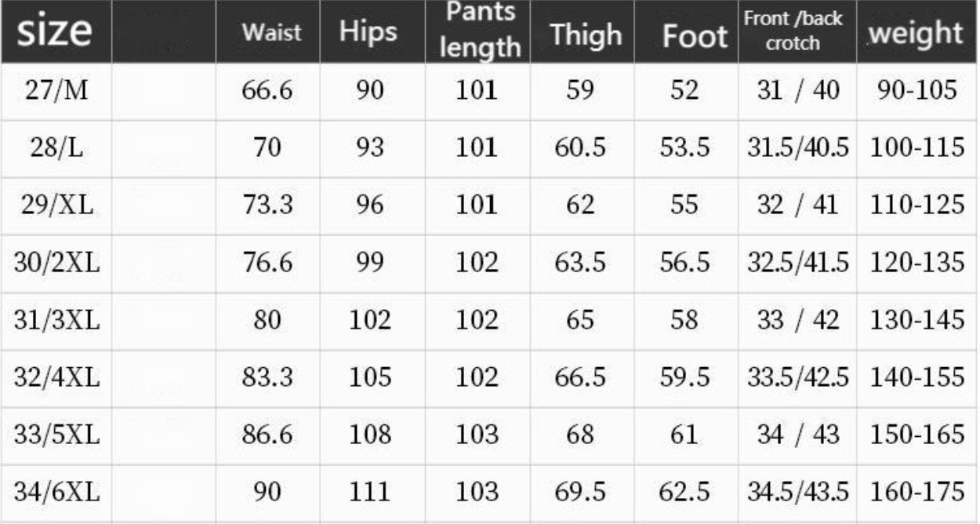Click the thigh value 63.5 cell
The image size is (980, 524).
[x=579, y=263]
